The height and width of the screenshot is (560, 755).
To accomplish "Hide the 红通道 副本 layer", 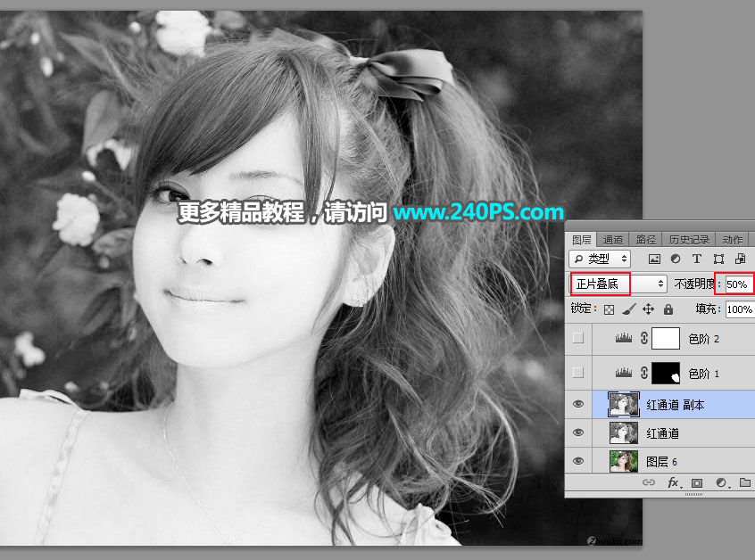I will 578,404.
